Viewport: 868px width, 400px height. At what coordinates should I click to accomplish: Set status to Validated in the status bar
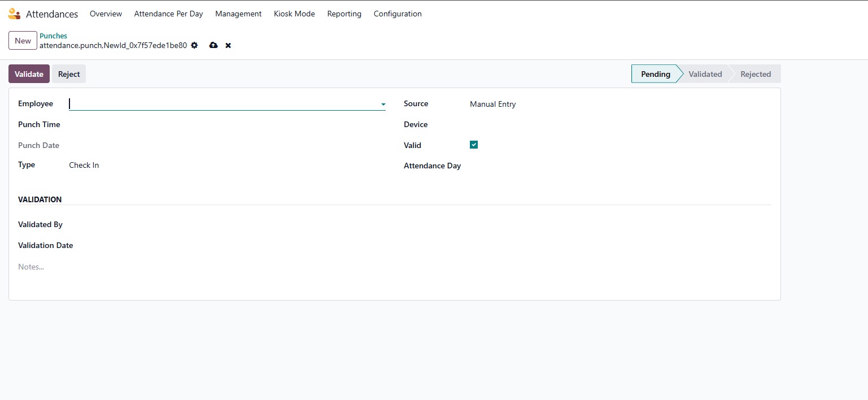[705, 74]
